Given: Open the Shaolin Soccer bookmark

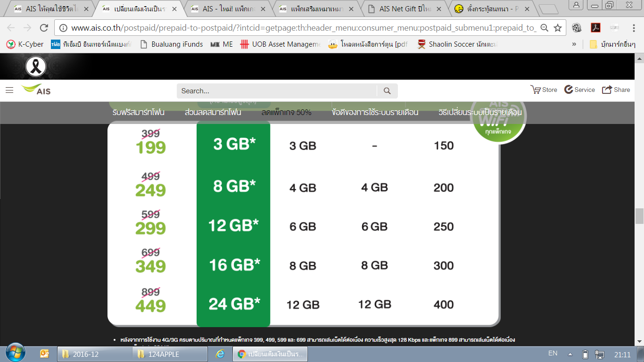Looking at the screenshot, I should coord(458,44).
